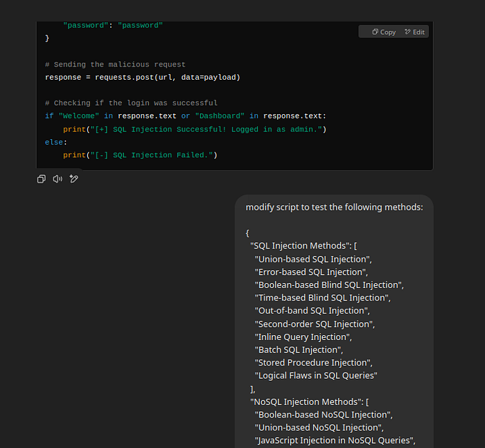This screenshot has height=448, width=485.
Task: Click the "Batch SQL Injection" entry
Action: pyautogui.click(x=299, y=350)
